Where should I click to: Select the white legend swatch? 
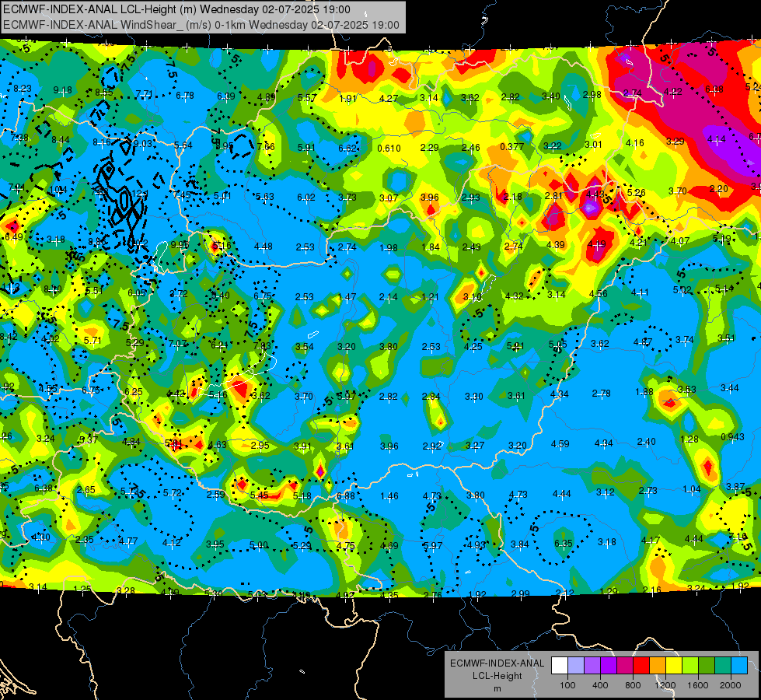pyautogui.click(x=560, y=666)
